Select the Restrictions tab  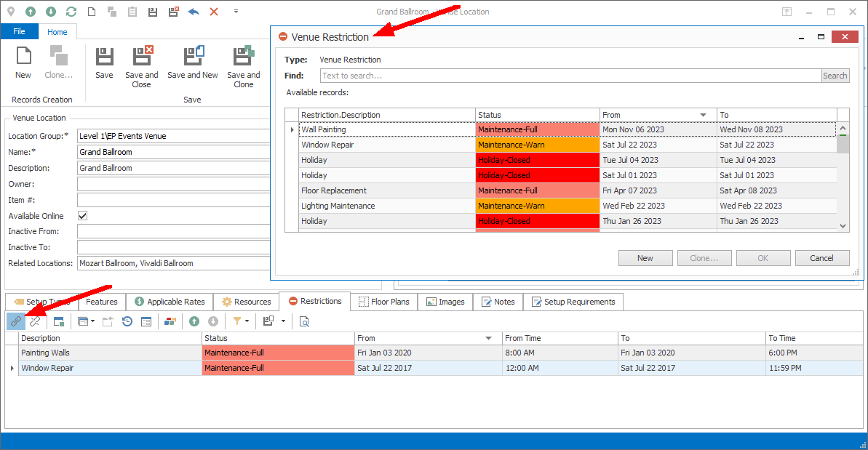click(315, 301)
